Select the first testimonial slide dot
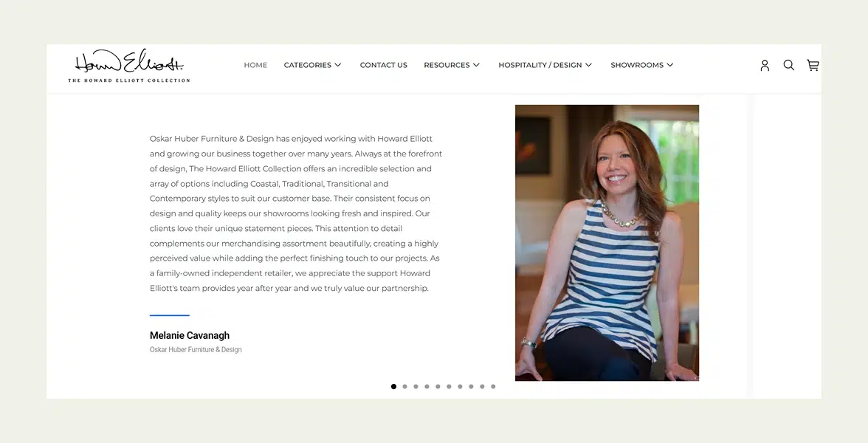The width and height of the screenshot is (868, 443). point(393,387)
